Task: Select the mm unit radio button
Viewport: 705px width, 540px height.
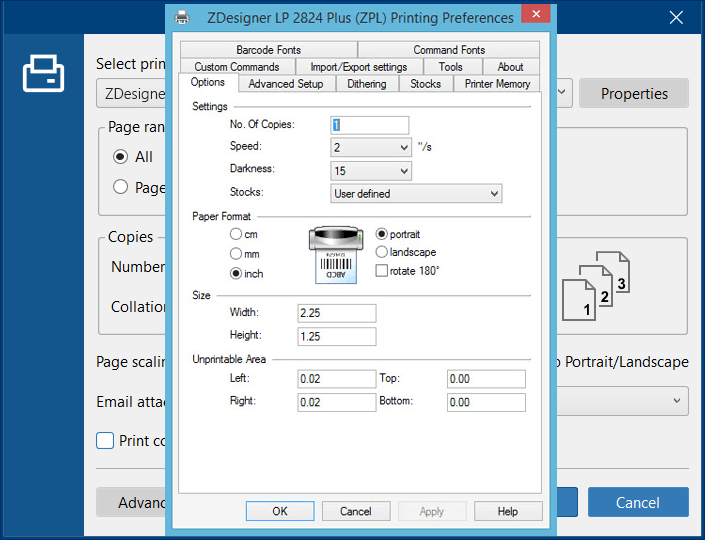Action: coord(236,254)
